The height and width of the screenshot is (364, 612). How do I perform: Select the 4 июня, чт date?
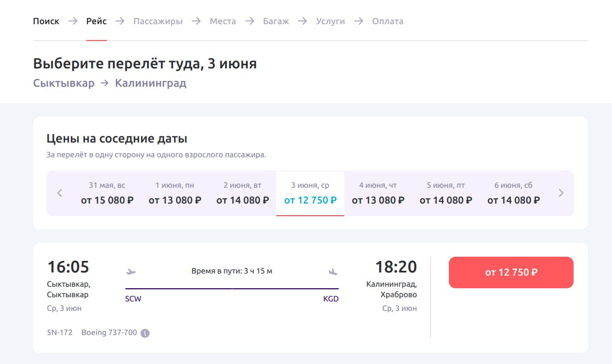point(377,193)
